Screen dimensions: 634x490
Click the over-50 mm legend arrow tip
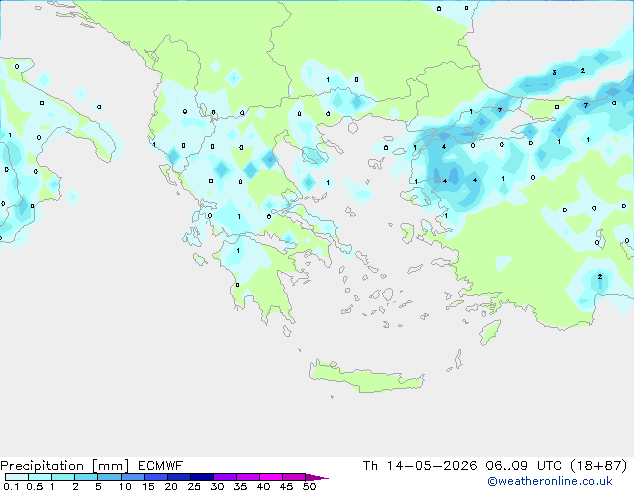click(x=317, y=477)
